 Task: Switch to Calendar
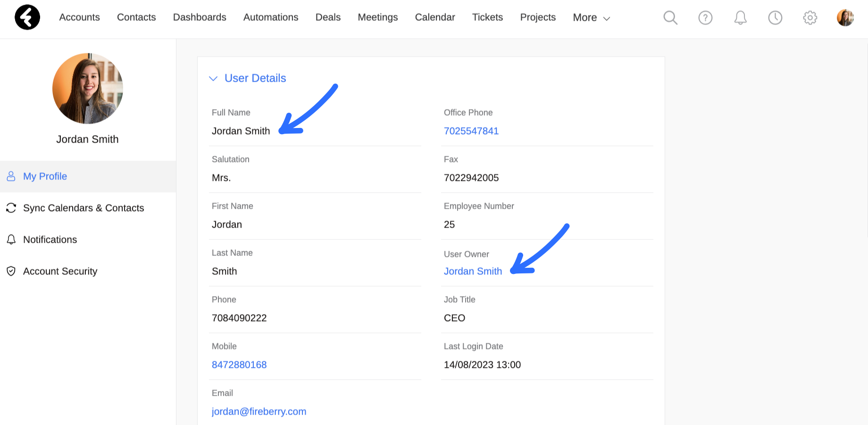click(435, 17)
